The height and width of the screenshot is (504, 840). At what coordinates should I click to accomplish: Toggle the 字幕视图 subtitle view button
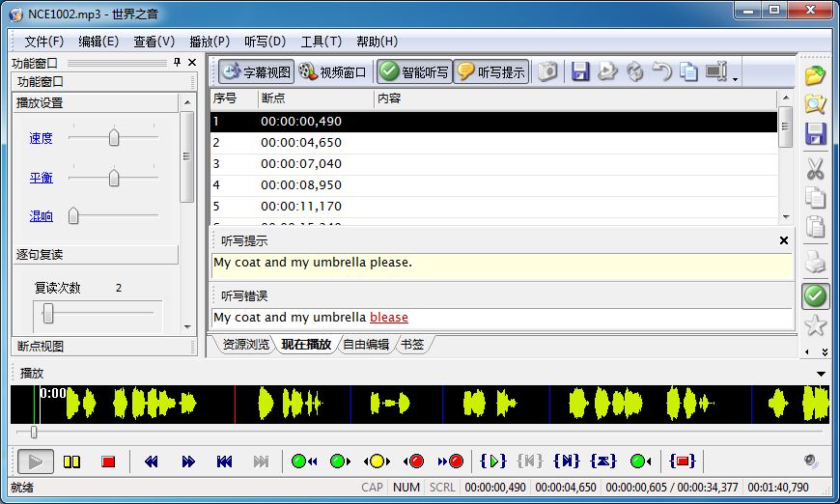tap(256, 71)
